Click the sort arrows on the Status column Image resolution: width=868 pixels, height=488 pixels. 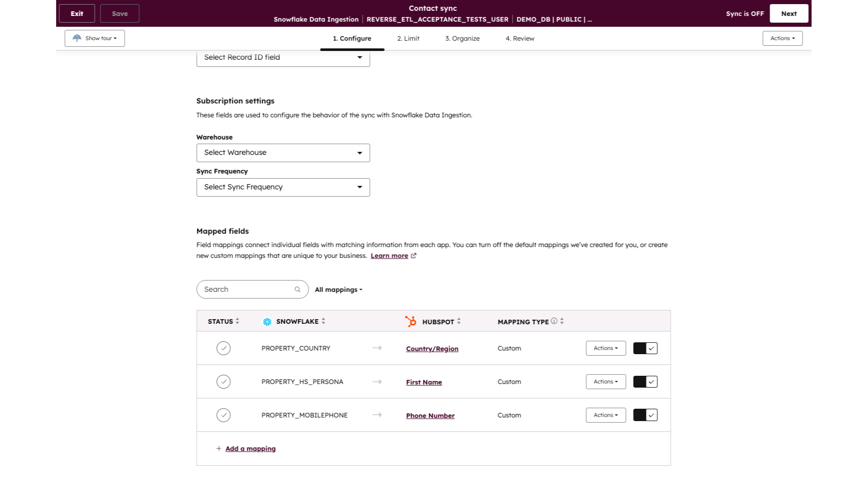(237, 321)
